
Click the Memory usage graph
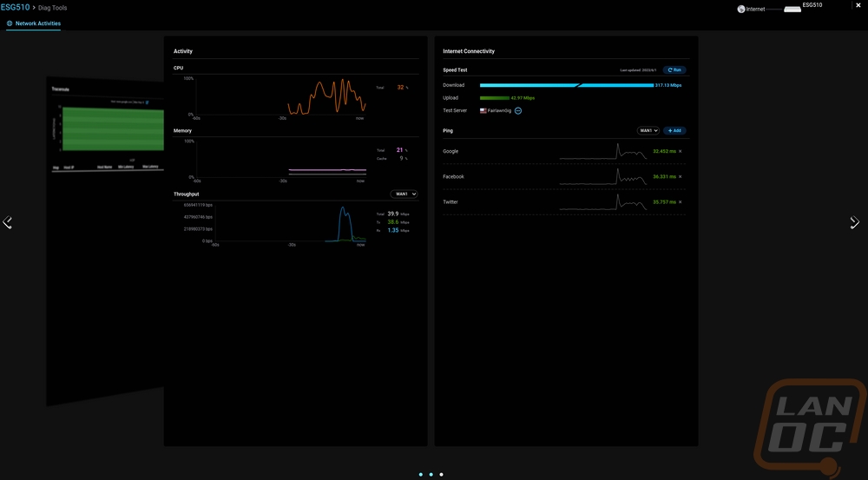coord(280,160)
